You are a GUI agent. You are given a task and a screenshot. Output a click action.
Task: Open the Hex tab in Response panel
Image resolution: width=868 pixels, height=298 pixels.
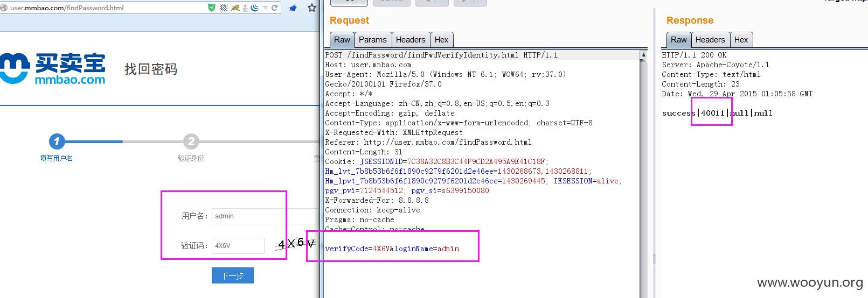741,40
